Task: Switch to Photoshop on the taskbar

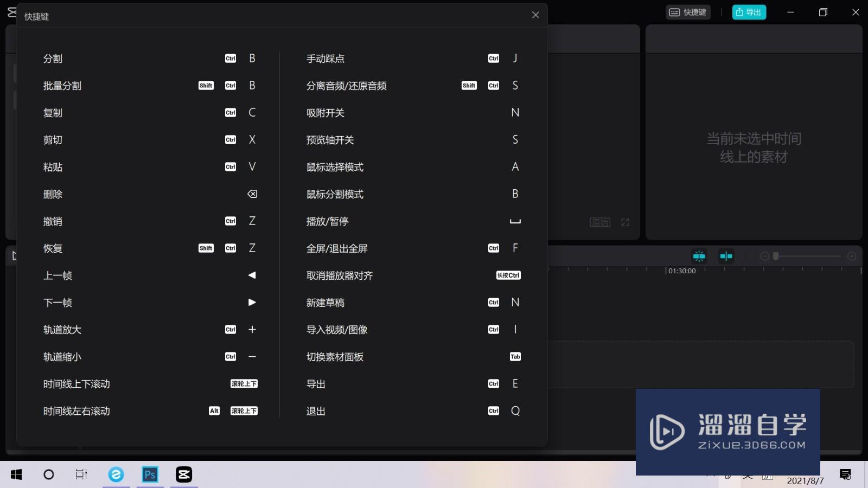Action: click(150, 474)
